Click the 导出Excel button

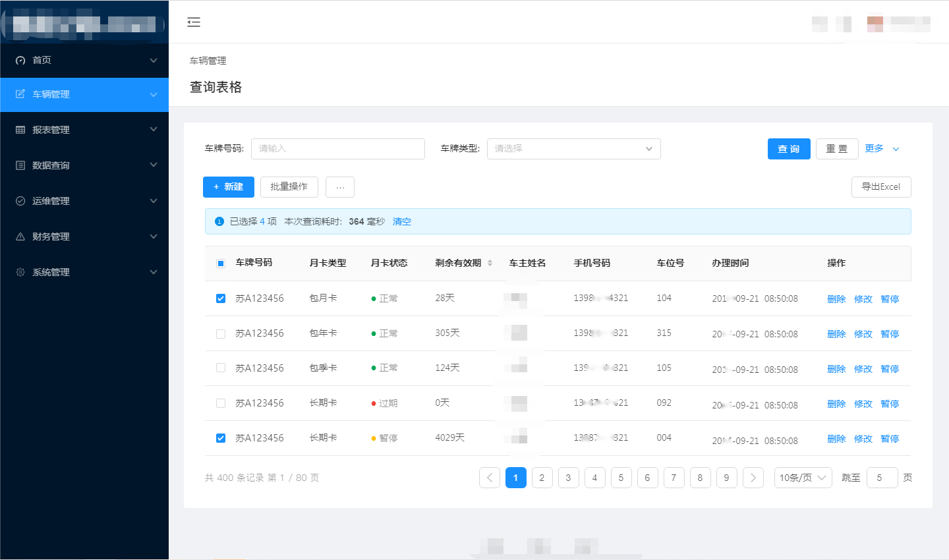[x=880, y=187]
